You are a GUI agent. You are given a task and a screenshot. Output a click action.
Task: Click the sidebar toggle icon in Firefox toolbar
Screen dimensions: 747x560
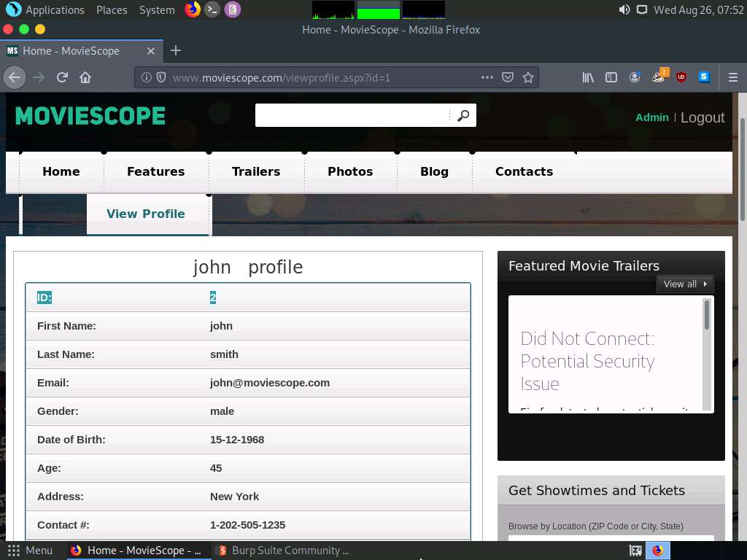[611, 77]
